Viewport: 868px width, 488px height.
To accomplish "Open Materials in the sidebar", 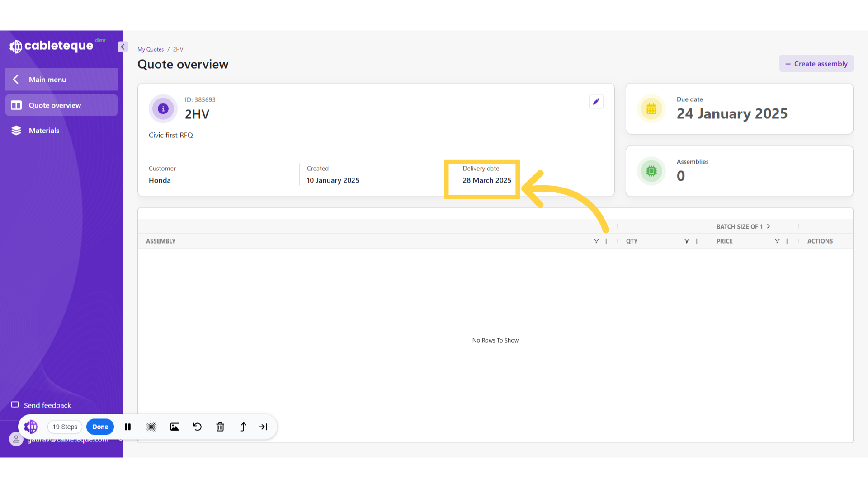I will coord(44,131).
